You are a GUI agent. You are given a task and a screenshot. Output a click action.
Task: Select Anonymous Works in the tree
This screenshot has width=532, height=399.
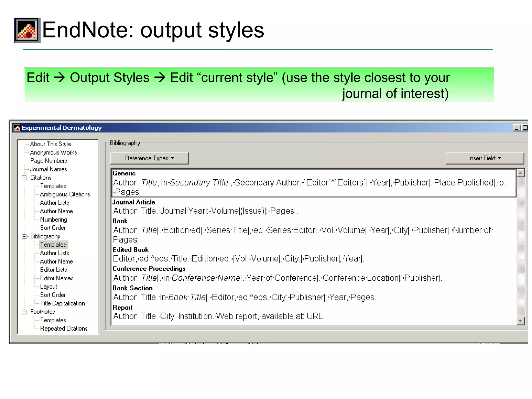[54, 152]
